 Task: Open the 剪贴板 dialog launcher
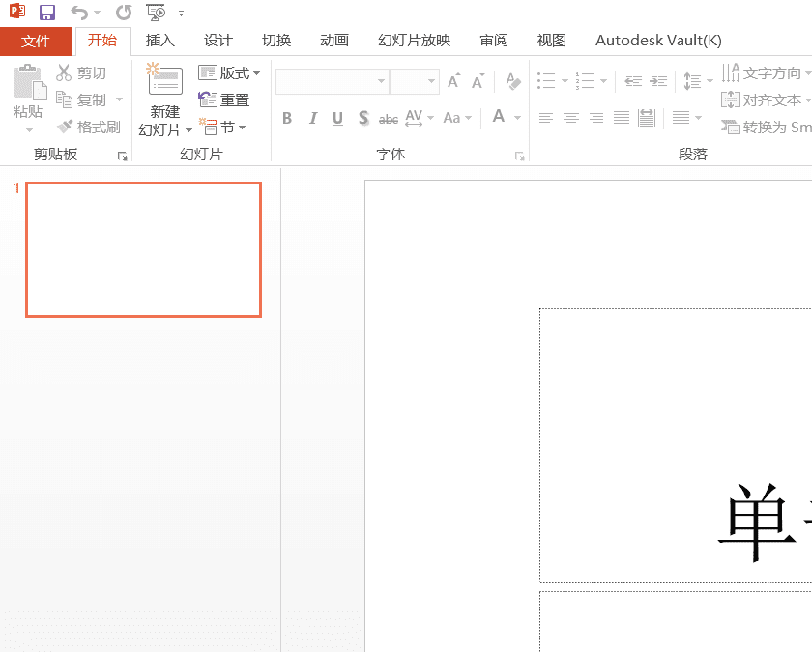pos(122,156)
